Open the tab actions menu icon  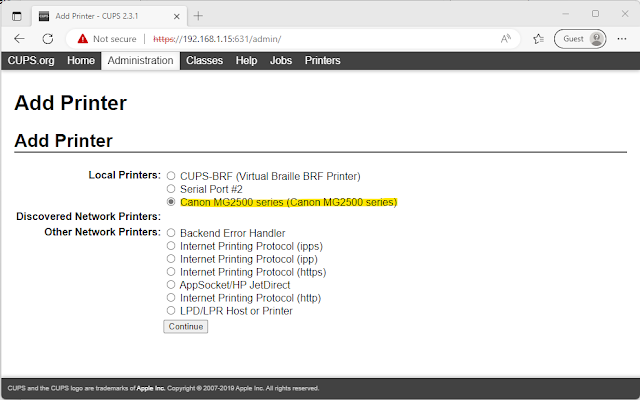[x=17, y=16]
